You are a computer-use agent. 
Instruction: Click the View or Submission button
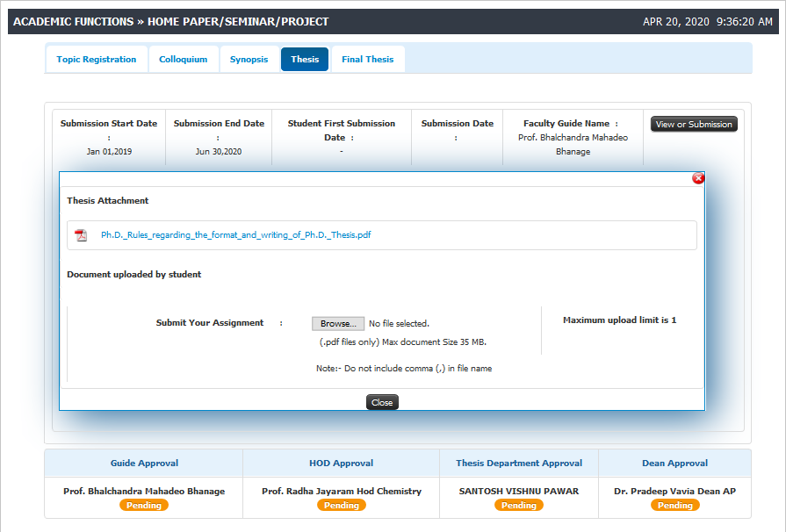[694, 125]
